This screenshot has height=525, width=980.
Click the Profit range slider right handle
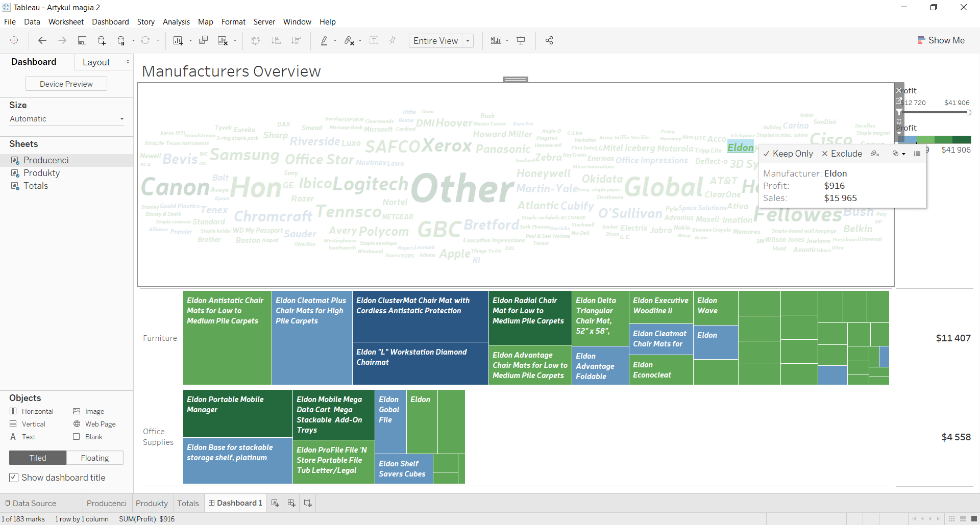[968, 112]
